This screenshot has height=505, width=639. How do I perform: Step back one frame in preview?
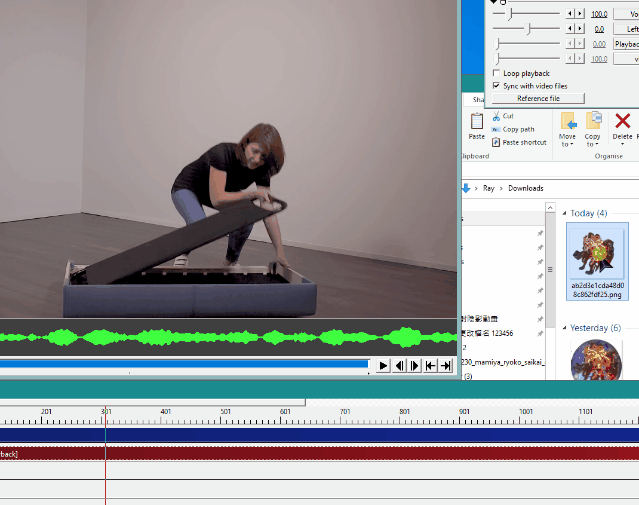point(399,366)
